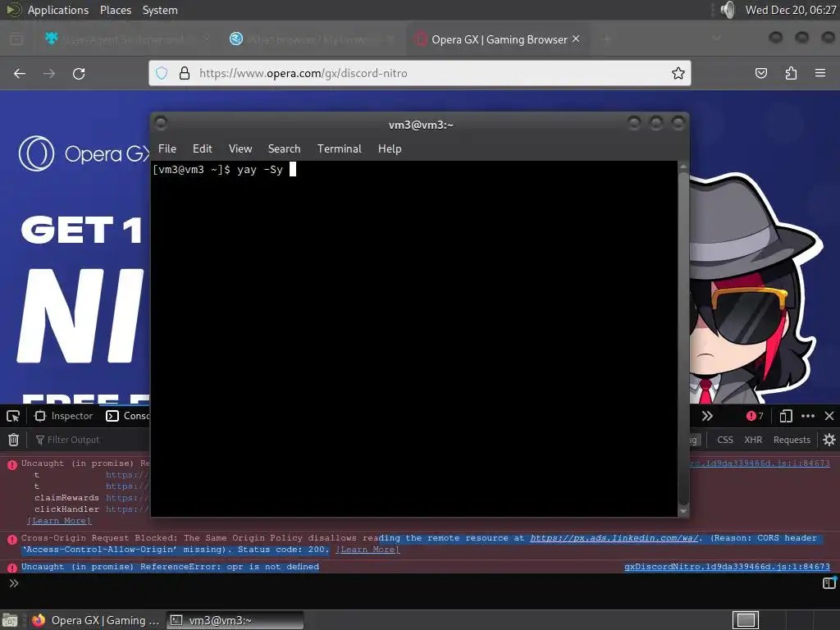Click the error count badge showing 7
The height and width of the screenshot is (630, 840).
[755, 416]
